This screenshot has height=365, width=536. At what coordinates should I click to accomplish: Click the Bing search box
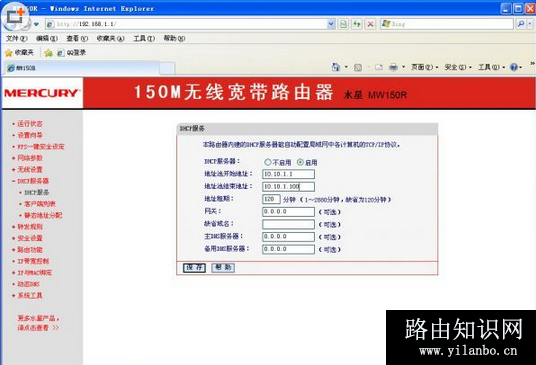(x=447, y=24)
